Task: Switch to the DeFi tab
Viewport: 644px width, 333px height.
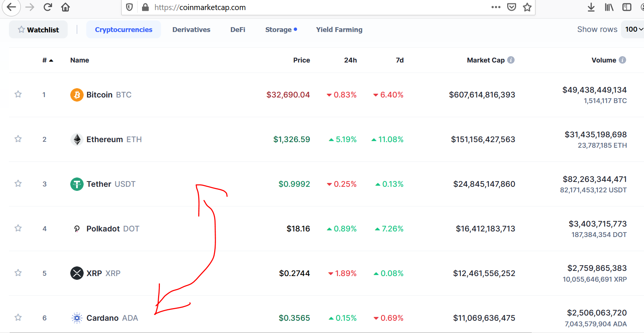Action: tap(238, 29)
